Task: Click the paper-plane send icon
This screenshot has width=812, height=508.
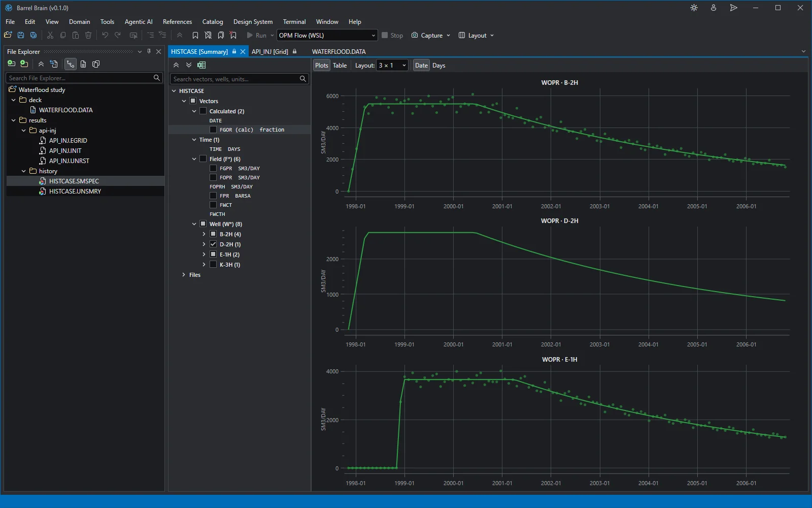Action: (x=733, y=8)
